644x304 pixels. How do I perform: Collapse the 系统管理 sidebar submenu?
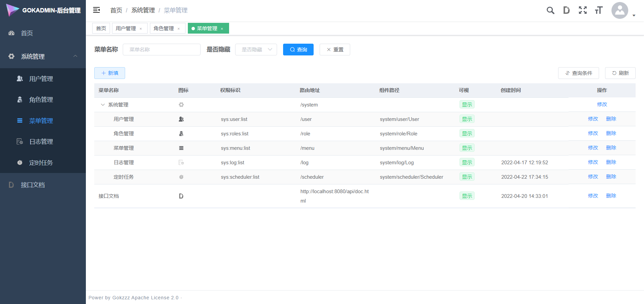coord(75,56)
